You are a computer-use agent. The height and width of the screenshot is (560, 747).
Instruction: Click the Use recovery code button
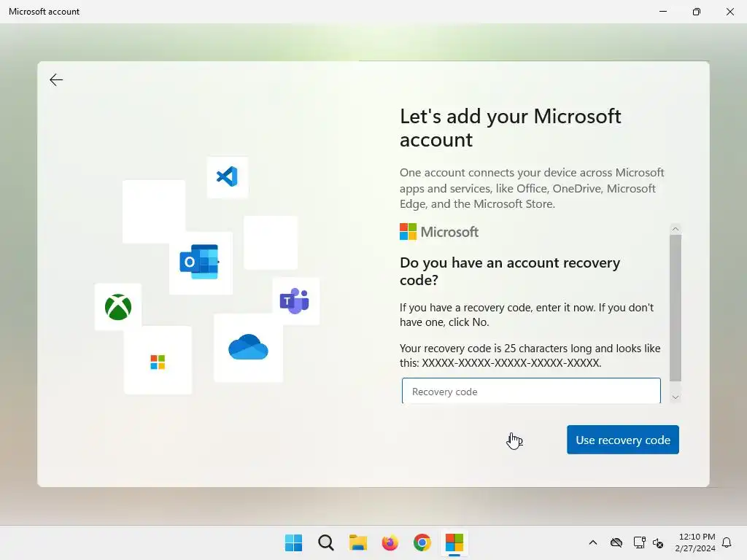[x=623, y=440]
